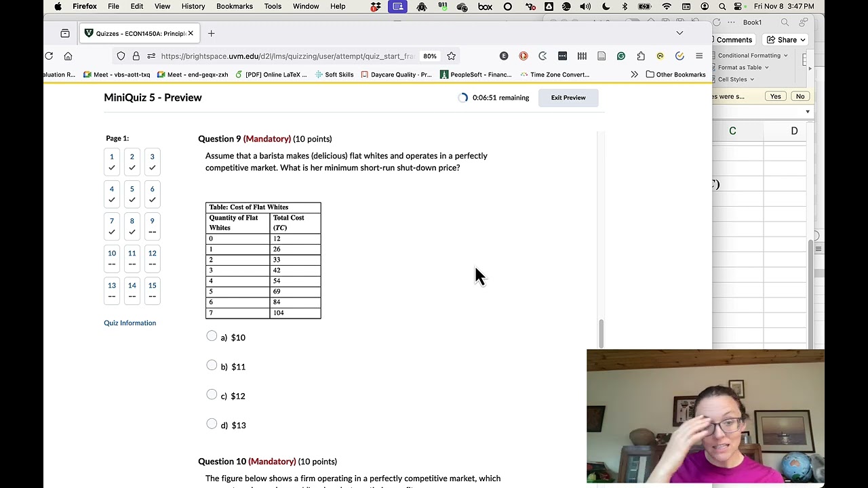The image size is (868, 488).
Task: Open the Wi-Fi status menu
Action: 667,6
